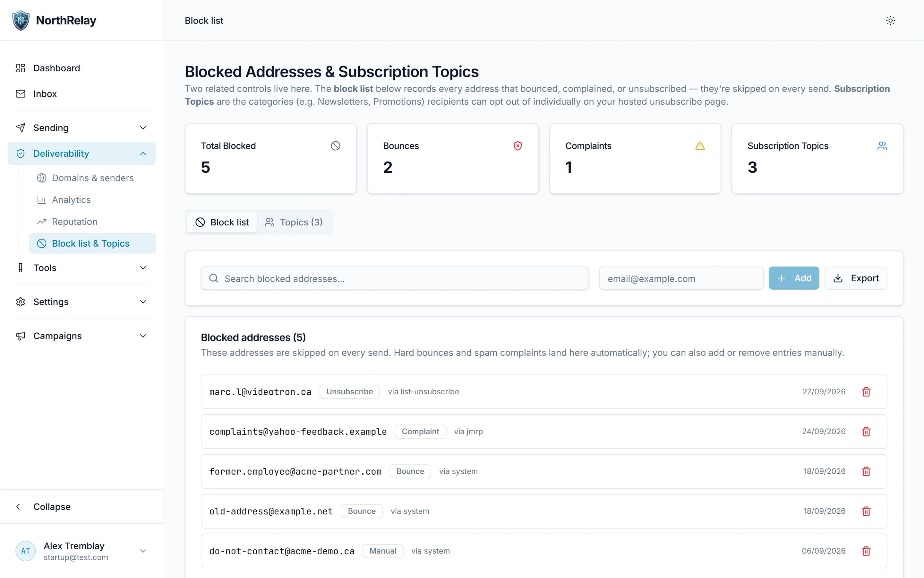Screen dimensions: 924x578
Task: Switch to the Topics (3) tab
Action: pos(294,222)
